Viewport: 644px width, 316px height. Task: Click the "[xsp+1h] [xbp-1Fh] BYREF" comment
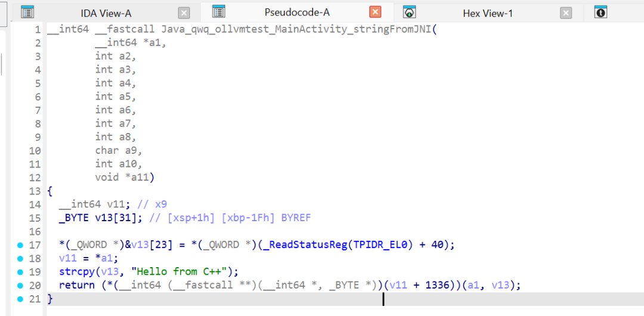pos(240,218)
